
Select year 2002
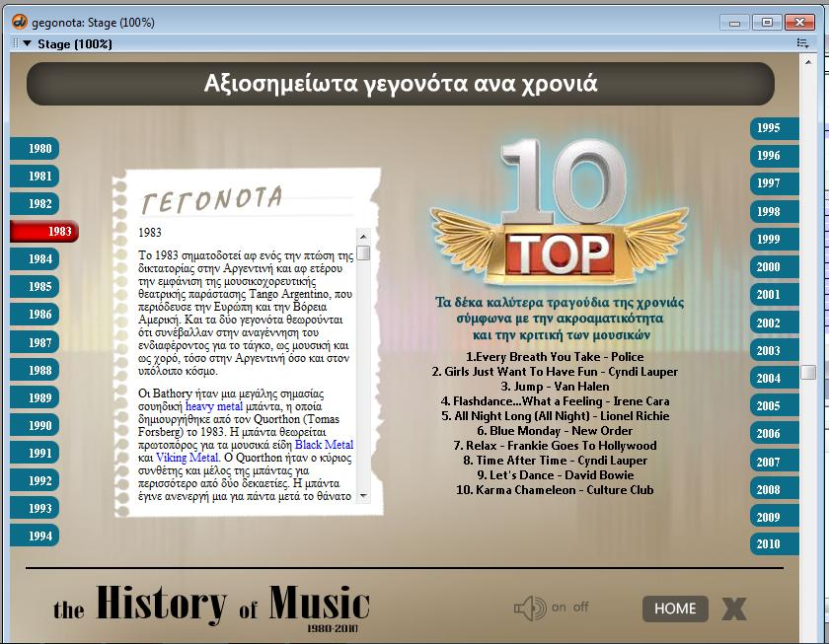click(774, 322)
